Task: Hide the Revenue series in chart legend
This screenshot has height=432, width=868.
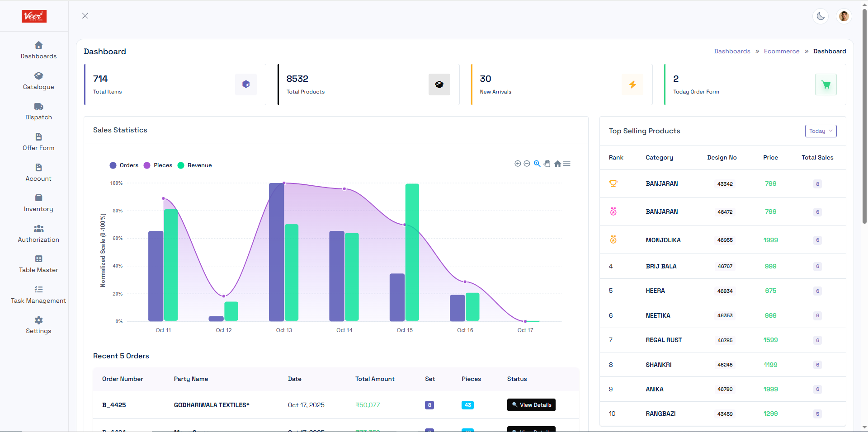Action: tap(195, 165)
